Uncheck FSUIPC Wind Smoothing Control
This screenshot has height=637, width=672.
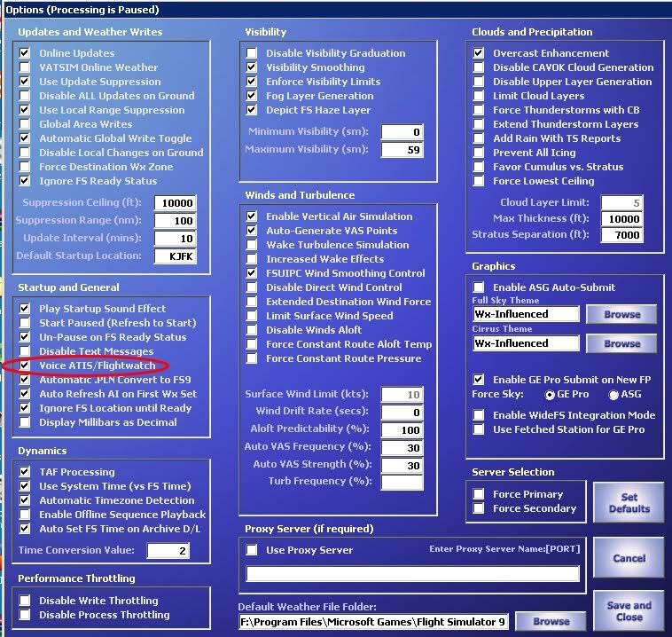pos(252,273)
